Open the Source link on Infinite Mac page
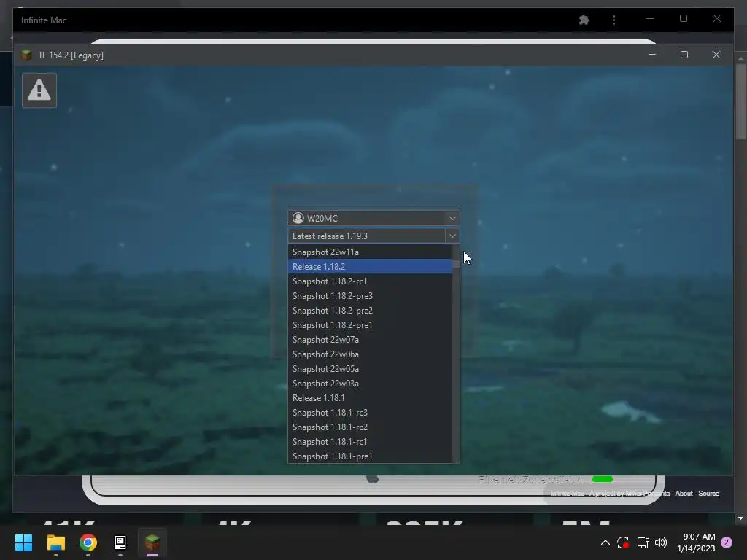 click(708, 494)
